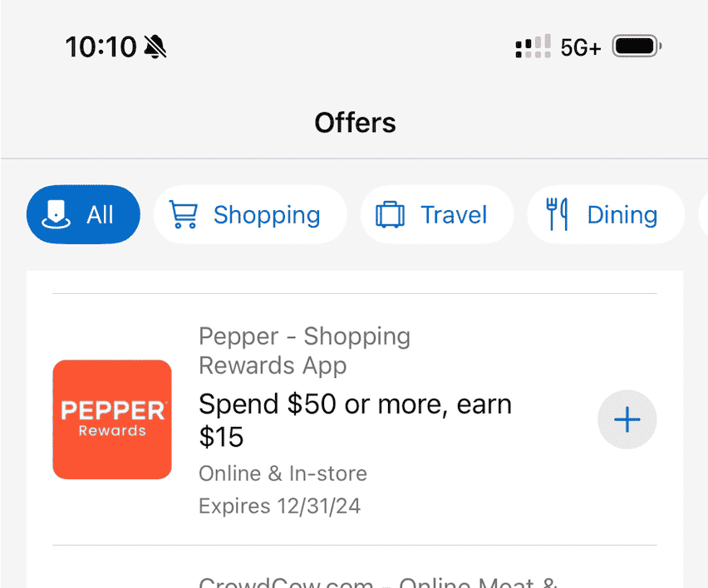Image resolution: width=708 pixels, height=588 pixels.
Task: Tap the cellular signal indicator
Action: [x=532, y=47]
